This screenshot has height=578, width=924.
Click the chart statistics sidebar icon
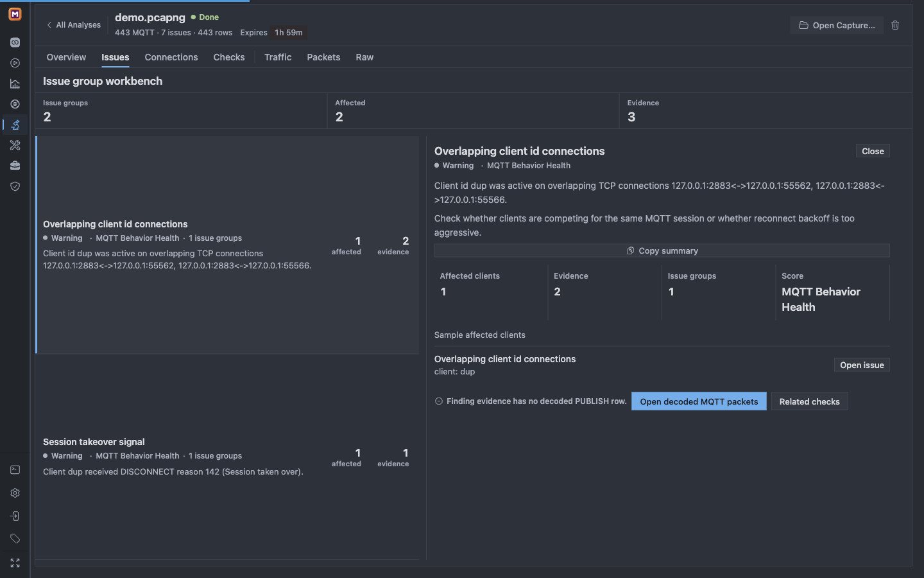15,83
